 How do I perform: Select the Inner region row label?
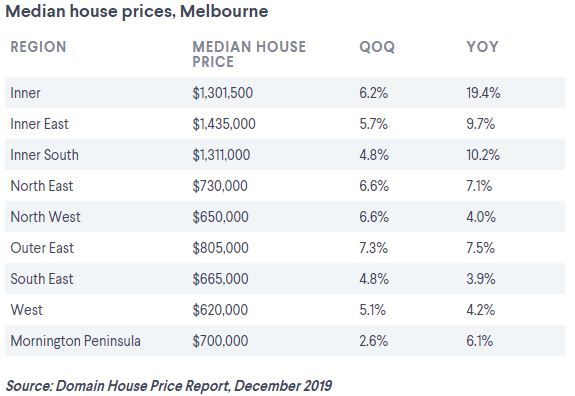pyautogui.click(x=25, y=93)
